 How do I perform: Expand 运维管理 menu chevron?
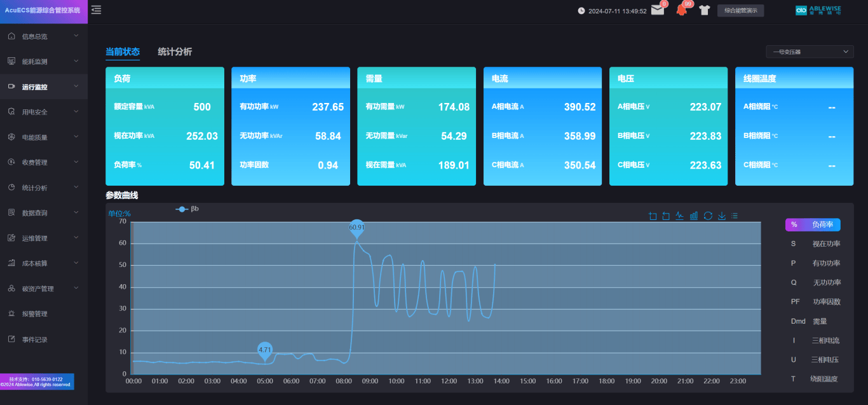(76, 237)
